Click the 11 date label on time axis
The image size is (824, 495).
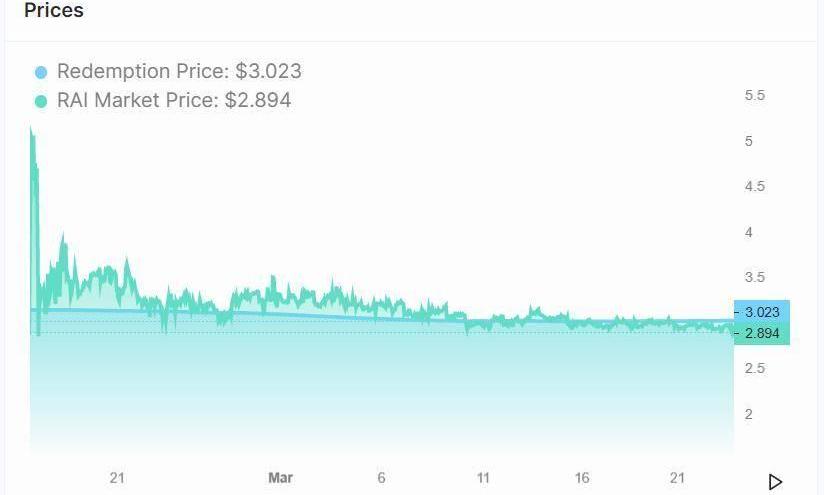coord(483,478)
